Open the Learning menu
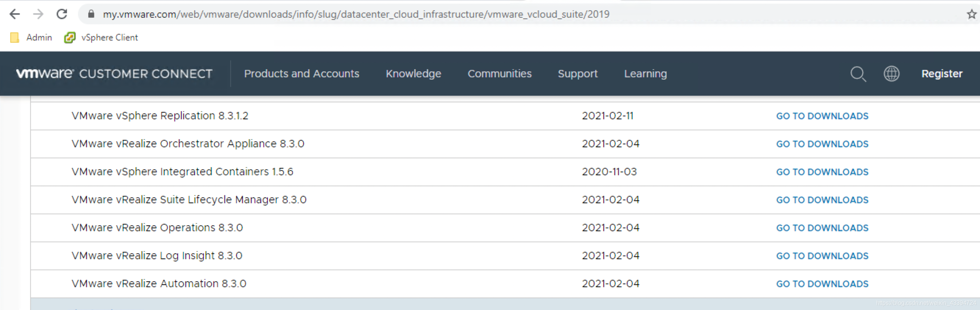This screenshot has width=980, height=310. pyautogui.click(x=645, y=74)
